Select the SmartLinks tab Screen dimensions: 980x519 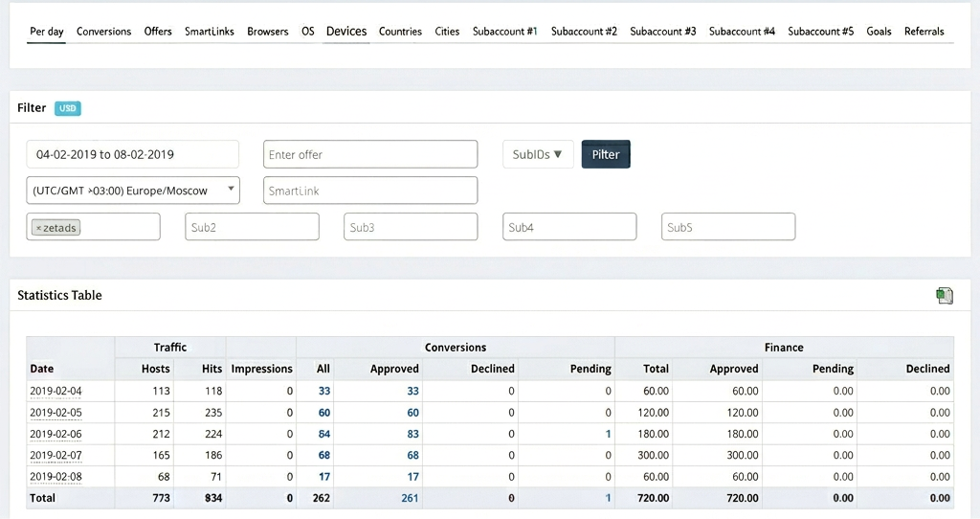(210, 32)
